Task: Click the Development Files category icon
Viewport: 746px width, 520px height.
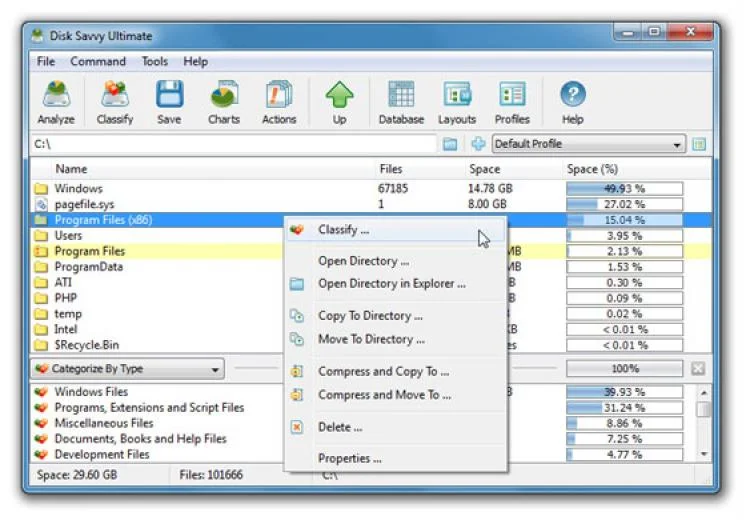Action: [x=41, y=455]
